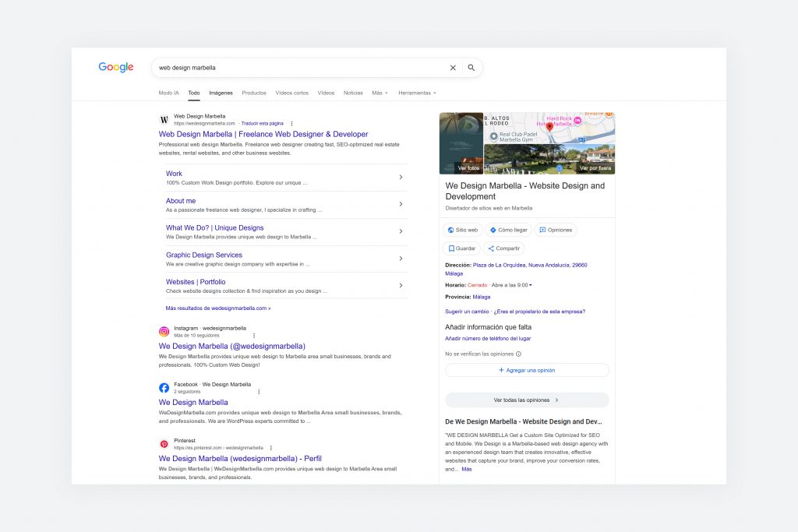Image resolution: width=798 pixels, height=532 pixels.
Task: Open the 'Ver por fuera' street view thumbnail
Action: pyautogui.click(x=549, y=159)
